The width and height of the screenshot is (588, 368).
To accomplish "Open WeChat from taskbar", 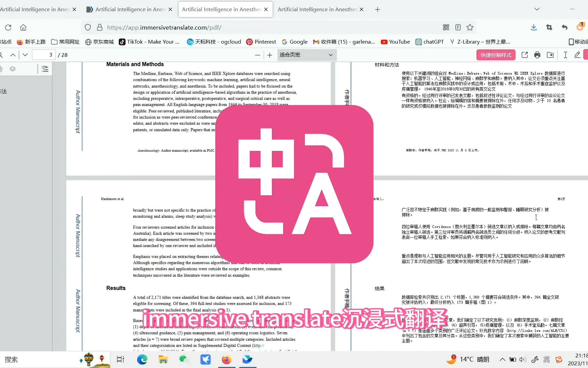I will 184,359.
